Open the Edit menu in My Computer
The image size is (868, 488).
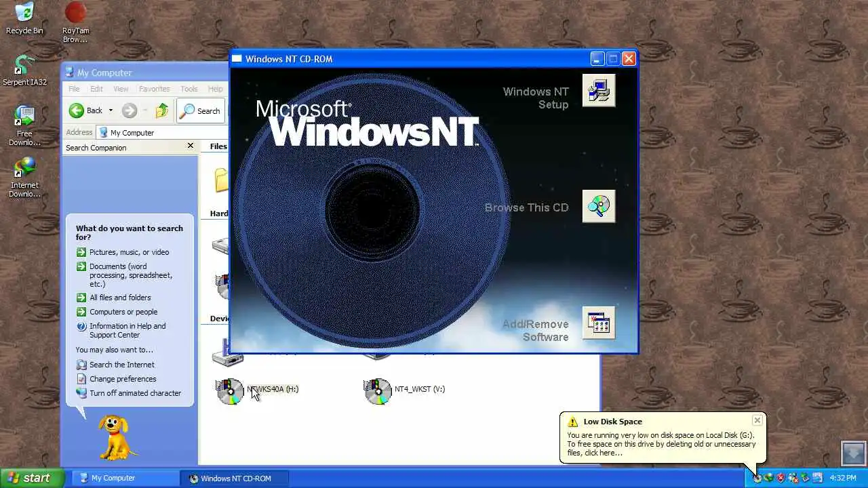click(97, 89)
